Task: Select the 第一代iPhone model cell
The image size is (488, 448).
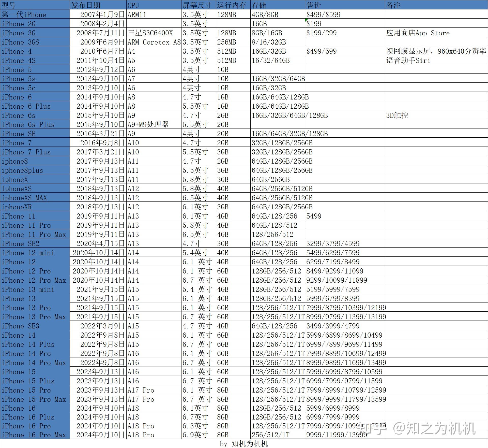Action: [35, 15]
